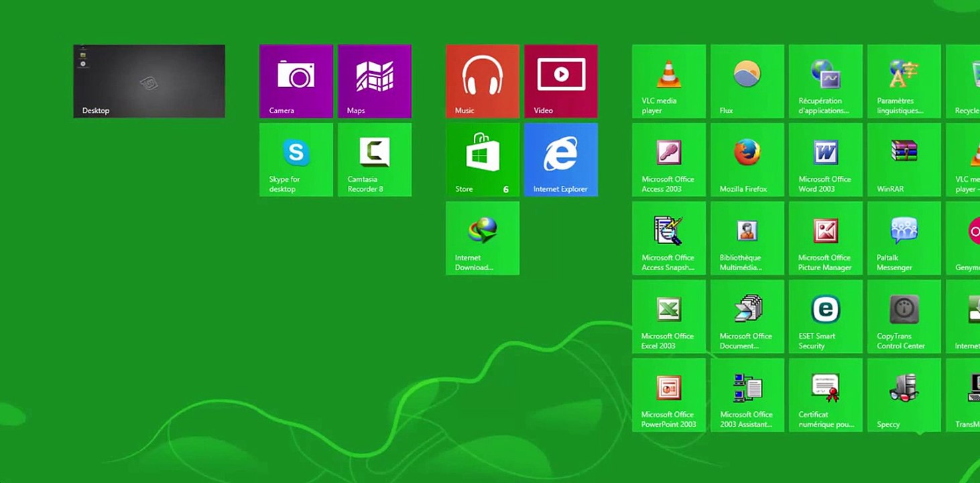The width and height of the screenshot is (980, 483).
Task: Start Skype for desktop
Action: tap(296, 160)
